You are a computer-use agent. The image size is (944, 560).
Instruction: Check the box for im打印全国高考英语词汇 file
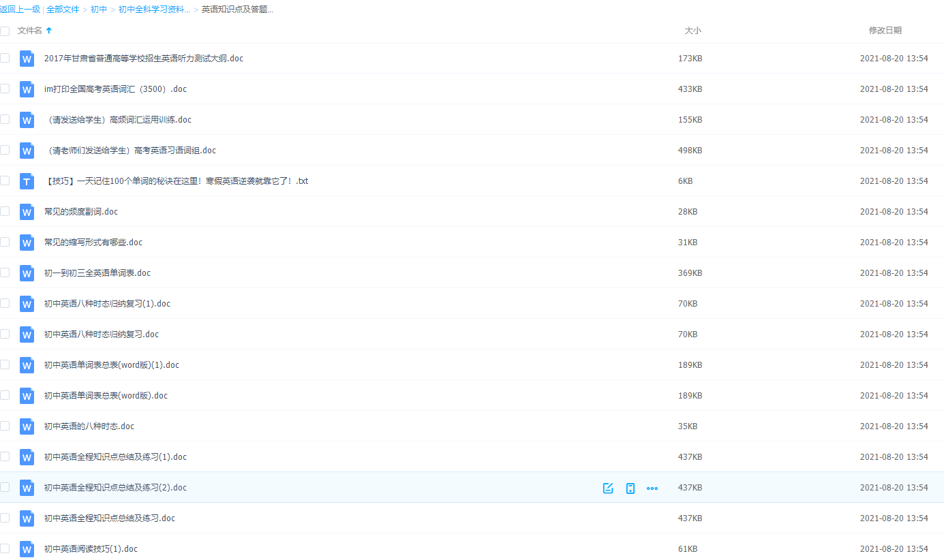(x=5, y=89)
